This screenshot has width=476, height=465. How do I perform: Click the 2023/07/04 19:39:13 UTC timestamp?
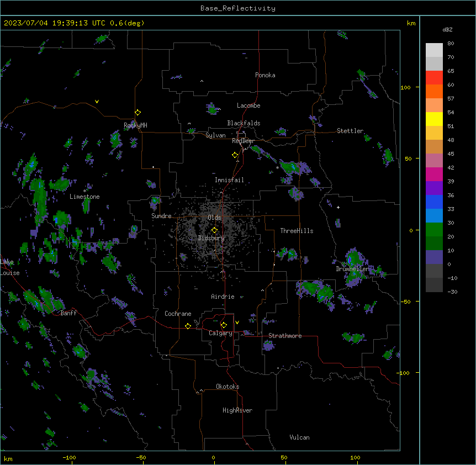[55, 23]
